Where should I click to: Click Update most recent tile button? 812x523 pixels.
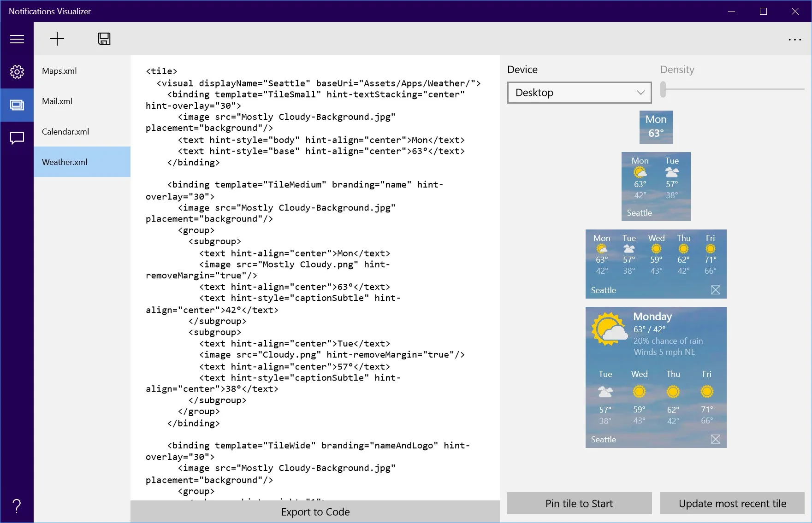(x=732, y=503)
